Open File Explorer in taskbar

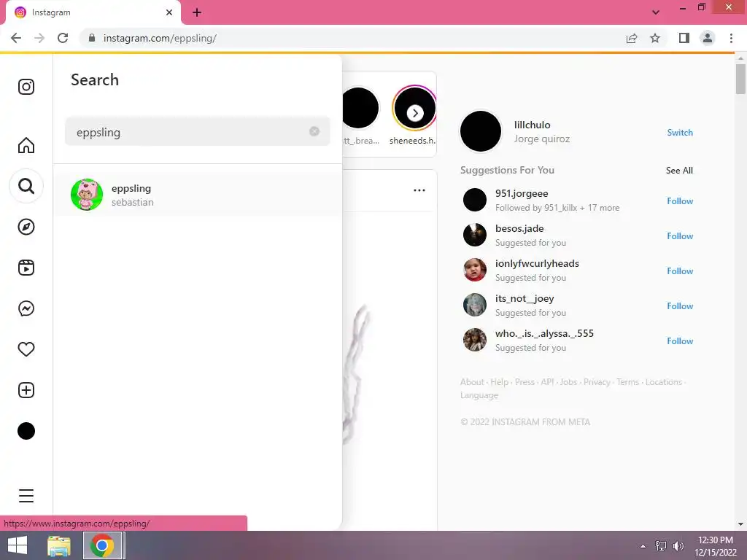[59, 545]
